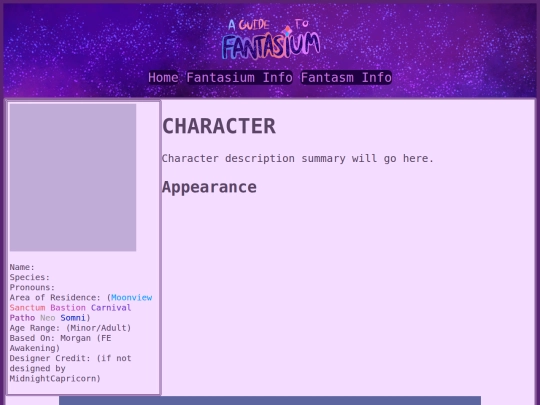Open the Fantasium Info page
540x405 pixels.
pyautogui.click(x=240, y=77)
